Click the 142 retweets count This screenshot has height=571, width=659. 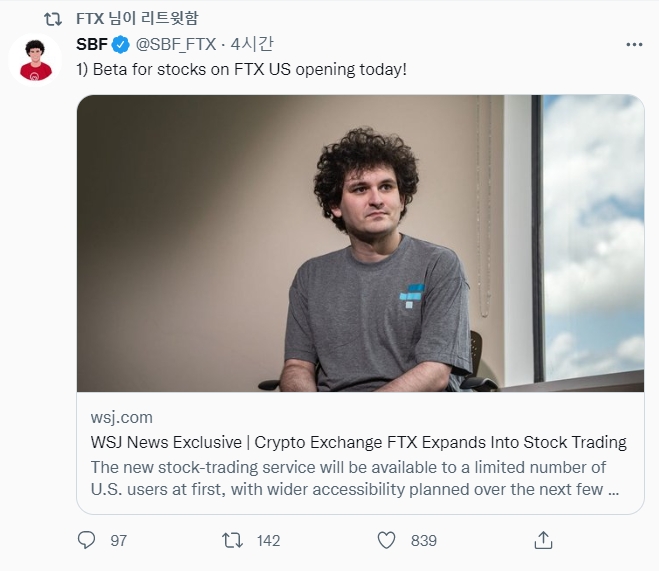tap(268, 540)
